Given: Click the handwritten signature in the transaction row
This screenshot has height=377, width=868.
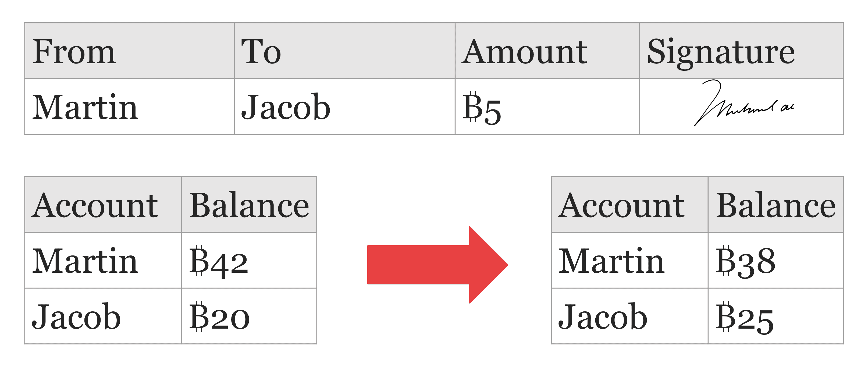Looking at the screenshot, I should [744, 103].
